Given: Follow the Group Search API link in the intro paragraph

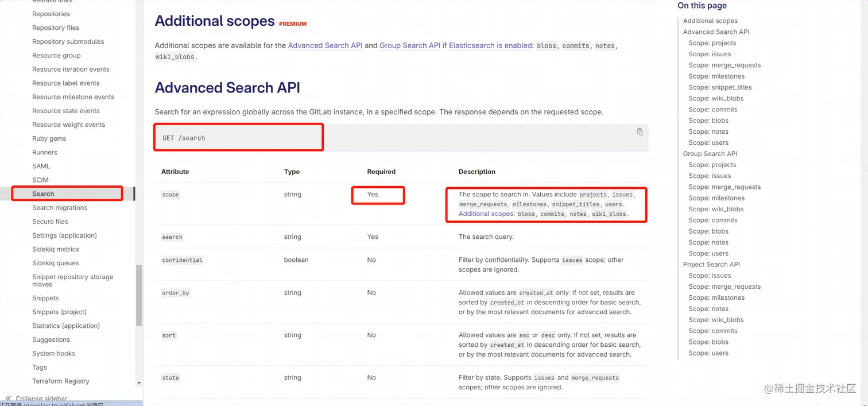Looking at the screenshot, I should coord(410,45).
